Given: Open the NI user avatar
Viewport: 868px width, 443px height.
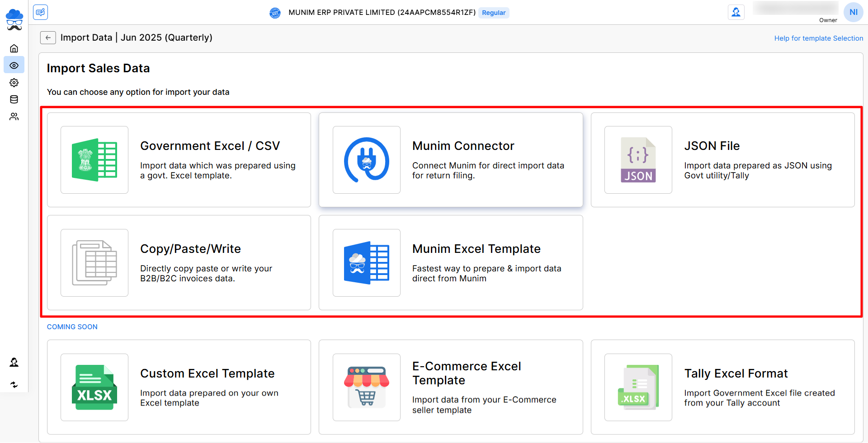Looking at the screenshot, I should point(853,12).
